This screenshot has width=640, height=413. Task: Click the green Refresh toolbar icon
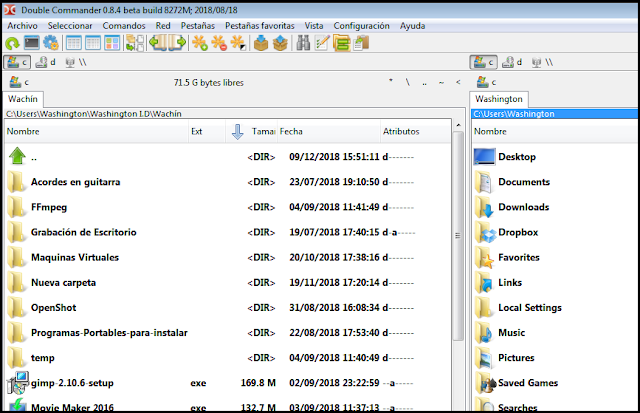[x=12, y=43]
